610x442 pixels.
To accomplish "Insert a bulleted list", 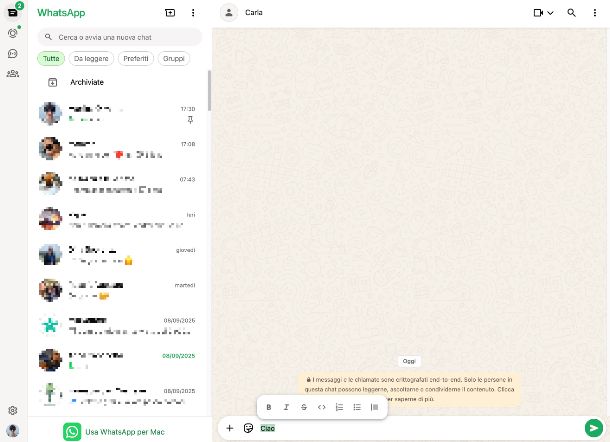I will [x=357, y=407].
